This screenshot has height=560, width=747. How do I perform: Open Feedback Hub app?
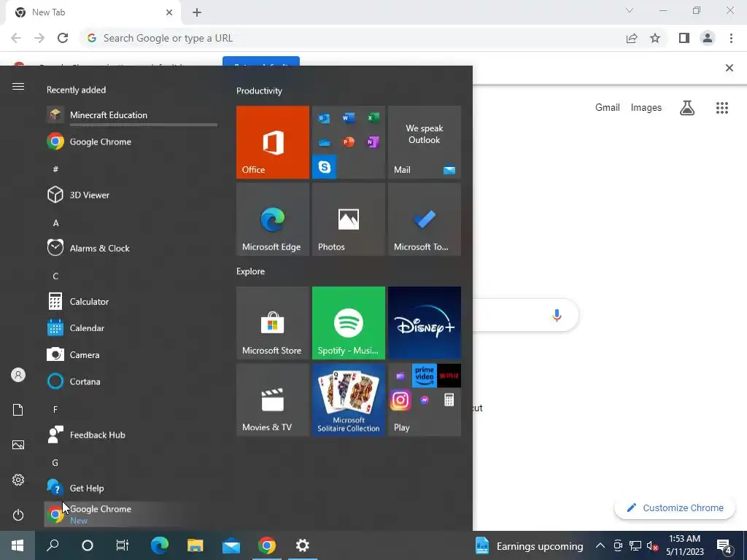(x=131, y=435)
